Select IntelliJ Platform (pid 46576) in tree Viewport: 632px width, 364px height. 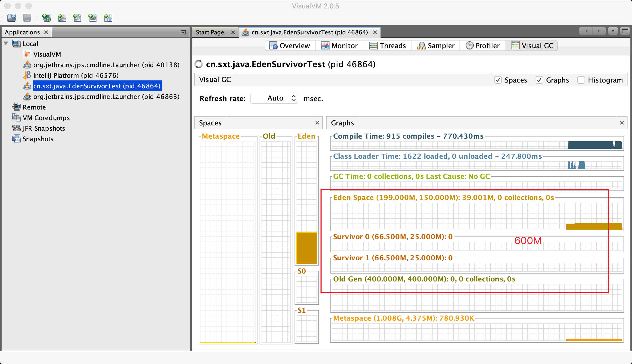(76, 75)
